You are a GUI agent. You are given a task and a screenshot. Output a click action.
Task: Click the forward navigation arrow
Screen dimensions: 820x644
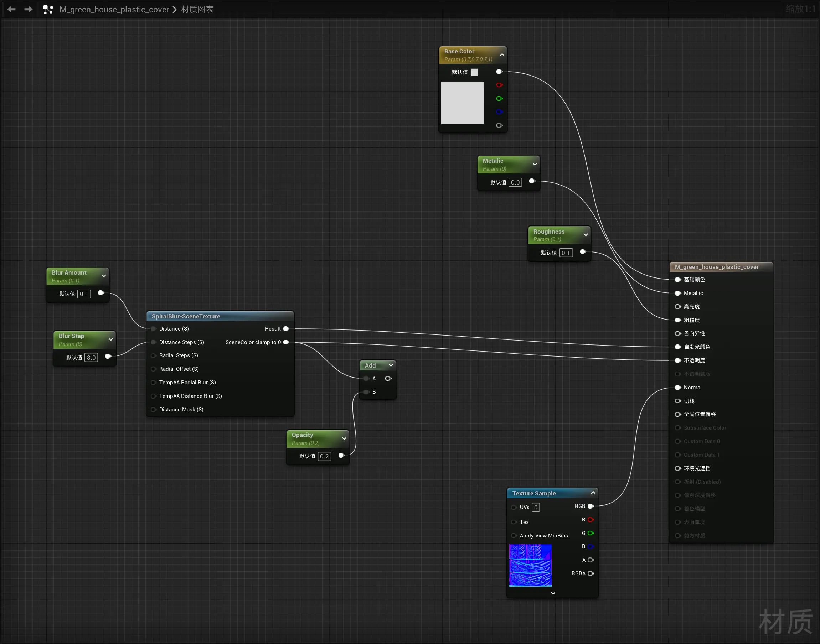(28, 9)
